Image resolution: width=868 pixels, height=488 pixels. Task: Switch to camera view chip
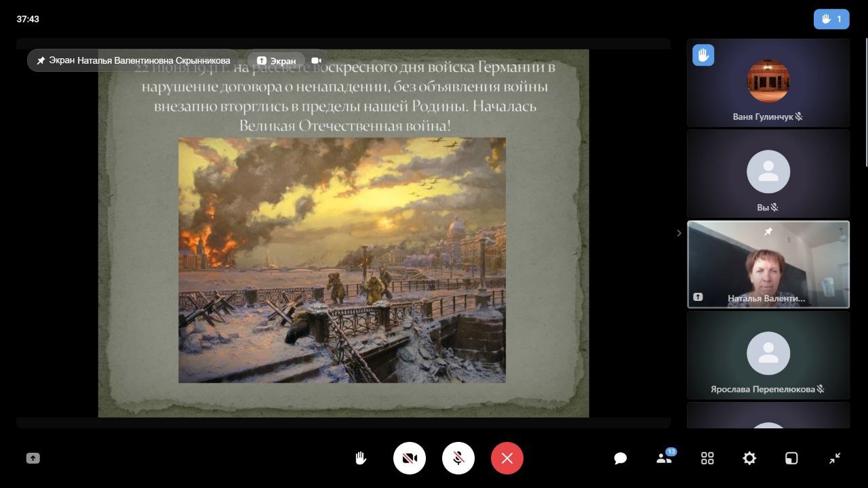point(316,60)
